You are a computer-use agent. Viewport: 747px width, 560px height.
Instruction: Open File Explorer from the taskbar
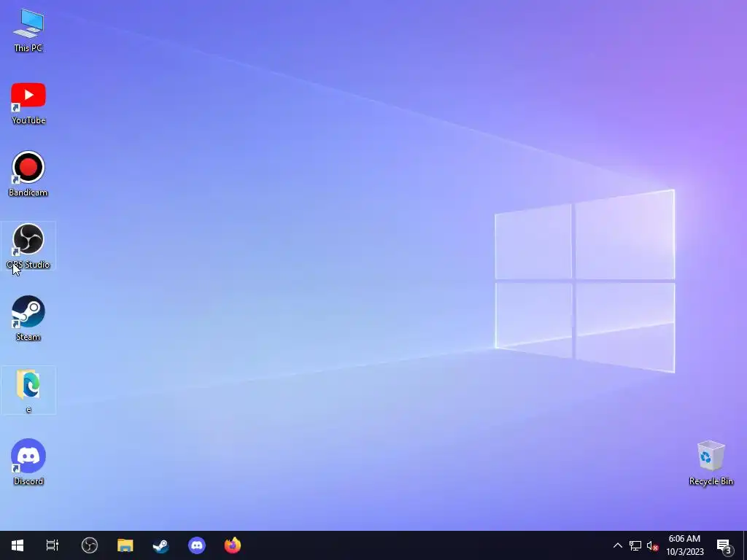[125, 545]
